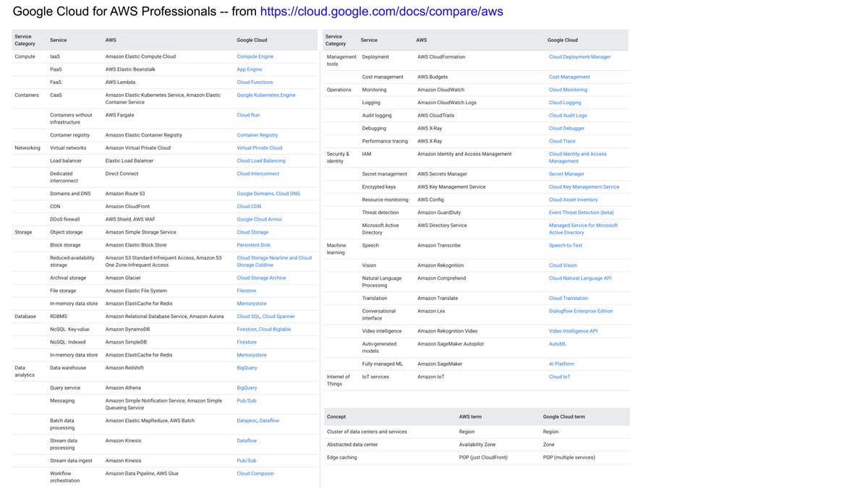
Task: Follow the Cloud Asset Inventory link
Action: pos(573,200)
